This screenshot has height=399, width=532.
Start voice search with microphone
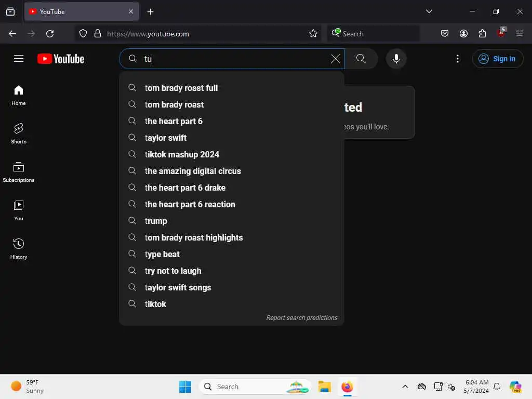[396, 59]
